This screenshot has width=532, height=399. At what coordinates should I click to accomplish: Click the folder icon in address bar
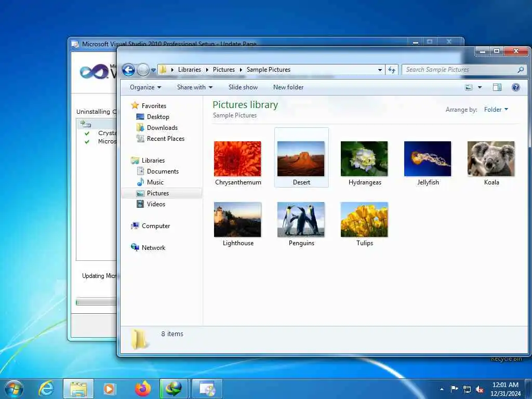click(x=163, y=70)
